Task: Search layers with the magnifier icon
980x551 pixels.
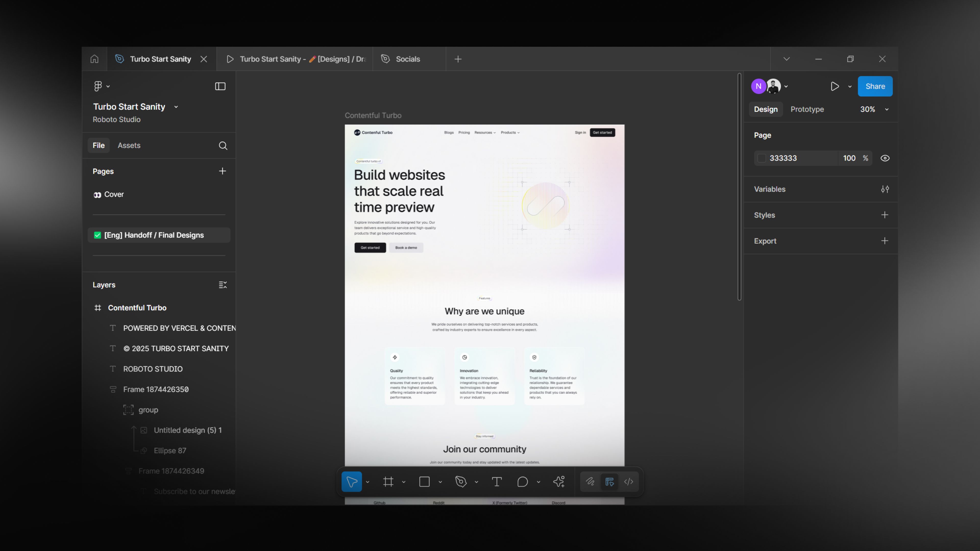Action: (223, 146)
